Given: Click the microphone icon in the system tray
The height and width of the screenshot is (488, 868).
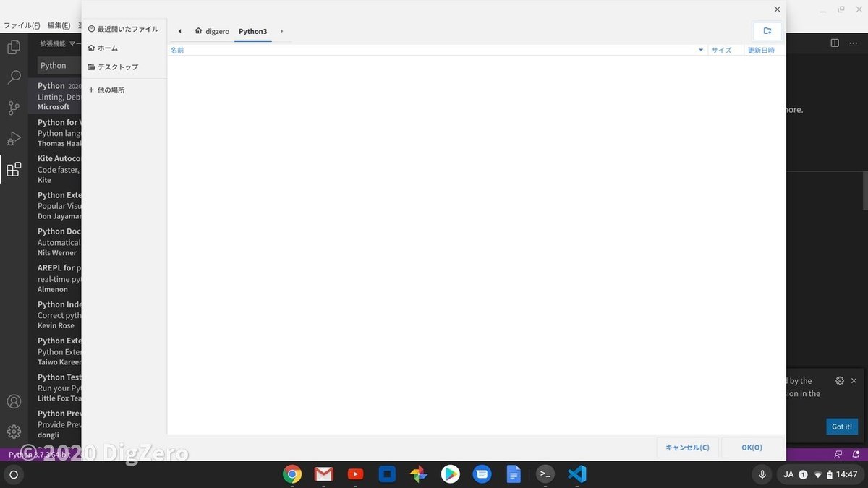Looking at the screenshot, I should pyautogui.click(x=762, y=475).
